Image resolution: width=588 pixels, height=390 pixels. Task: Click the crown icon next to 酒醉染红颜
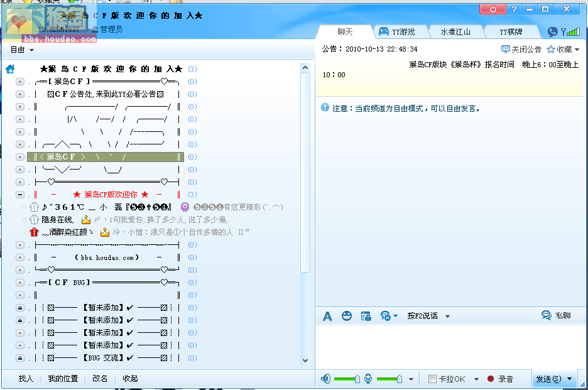tap(105, 232)
